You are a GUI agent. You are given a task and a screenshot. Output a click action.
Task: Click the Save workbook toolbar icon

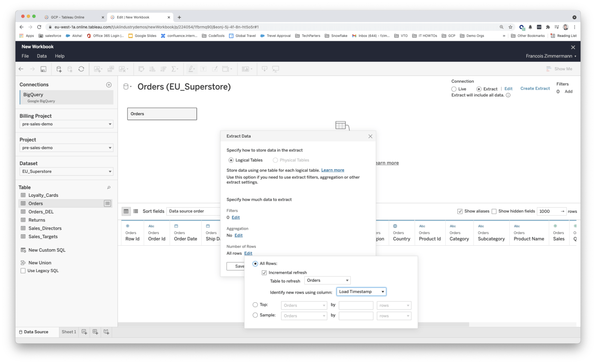pos(43,69)
